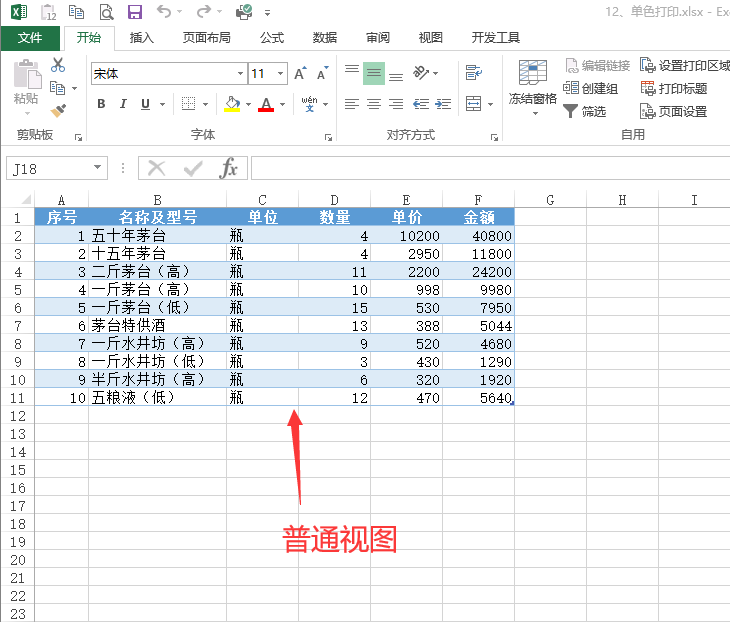The image size is (730, 622).
Task: Select column G header
Action: pos(550,200)
